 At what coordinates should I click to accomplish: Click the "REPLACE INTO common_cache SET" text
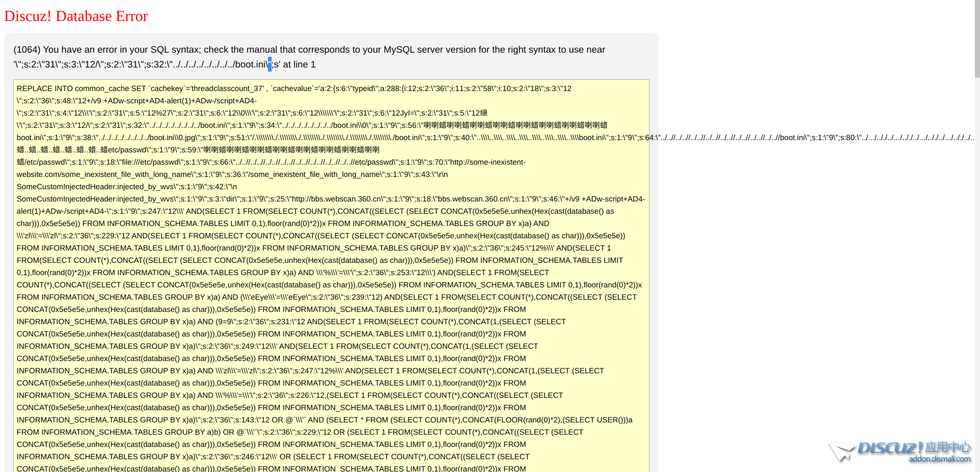point(81,88)
